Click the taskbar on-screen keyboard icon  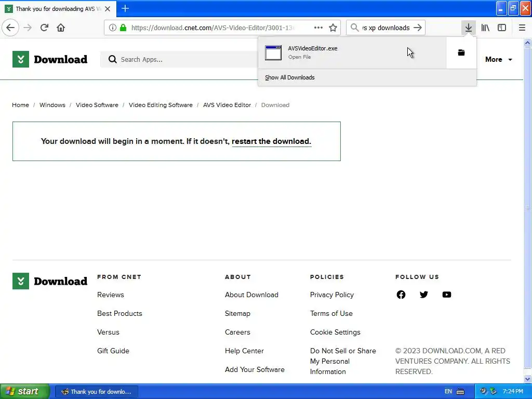tap(460, 392)
